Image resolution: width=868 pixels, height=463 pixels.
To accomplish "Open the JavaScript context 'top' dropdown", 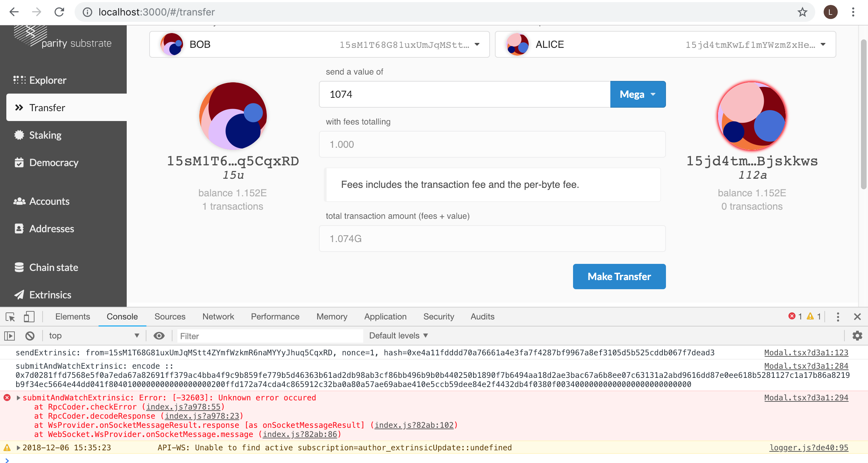I will [x=94, y=336].
